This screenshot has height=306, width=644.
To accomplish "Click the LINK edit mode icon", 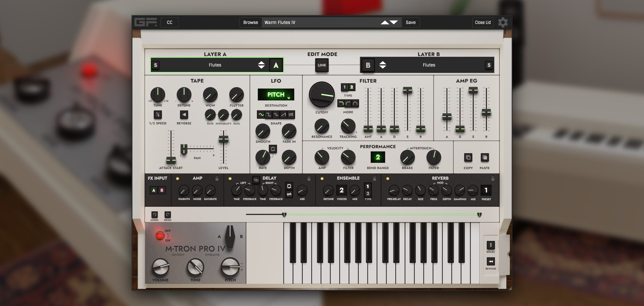I will (321, 65).
